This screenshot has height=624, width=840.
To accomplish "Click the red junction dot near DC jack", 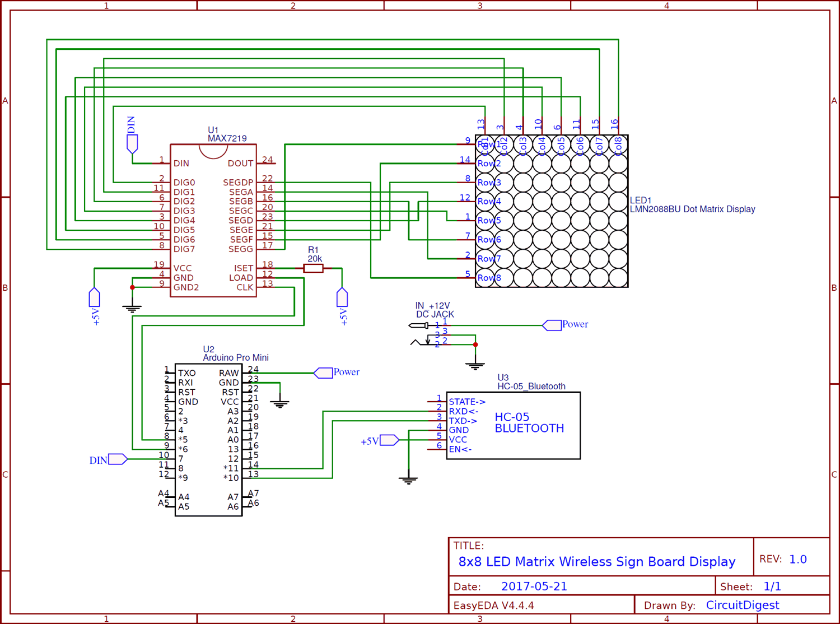I will click(x=475, y=346).
